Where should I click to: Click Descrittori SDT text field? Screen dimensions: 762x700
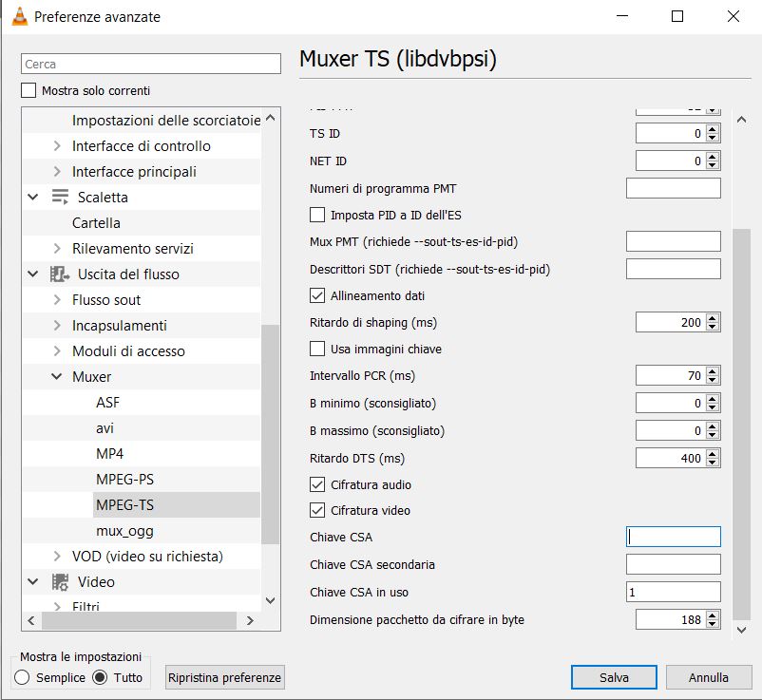(673, 269)
